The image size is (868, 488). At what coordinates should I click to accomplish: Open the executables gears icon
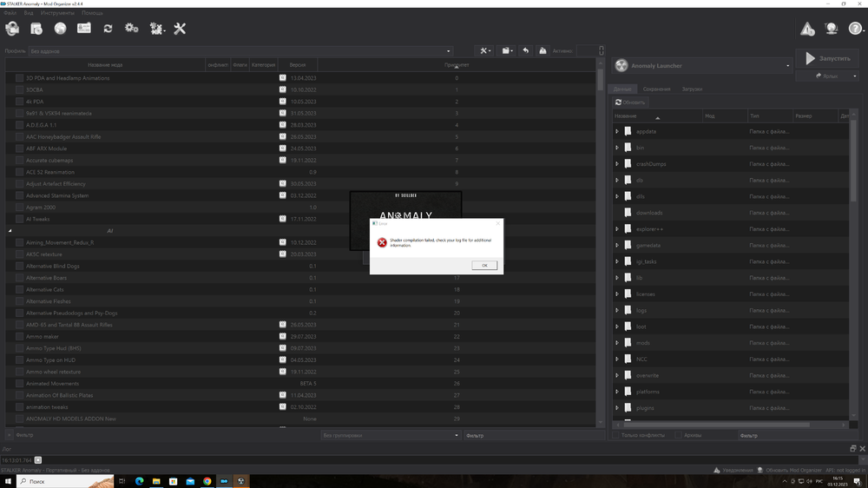click(x=132, y=29)
